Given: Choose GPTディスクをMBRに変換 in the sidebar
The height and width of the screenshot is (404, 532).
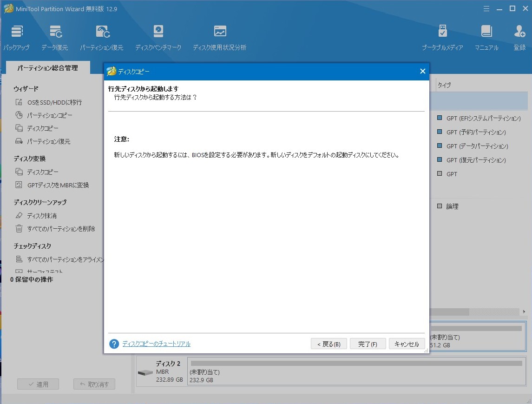Looking at the screenshot, I should [58, 185].
